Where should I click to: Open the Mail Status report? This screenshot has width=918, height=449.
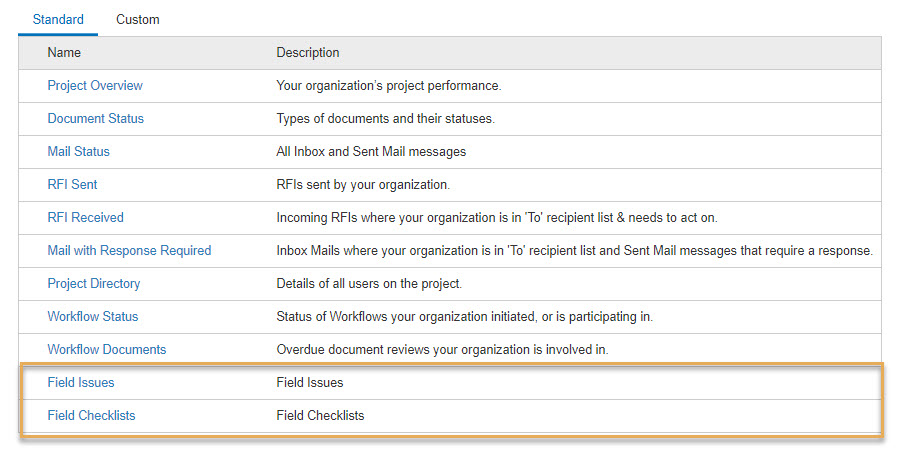click(x=78, y=151)
